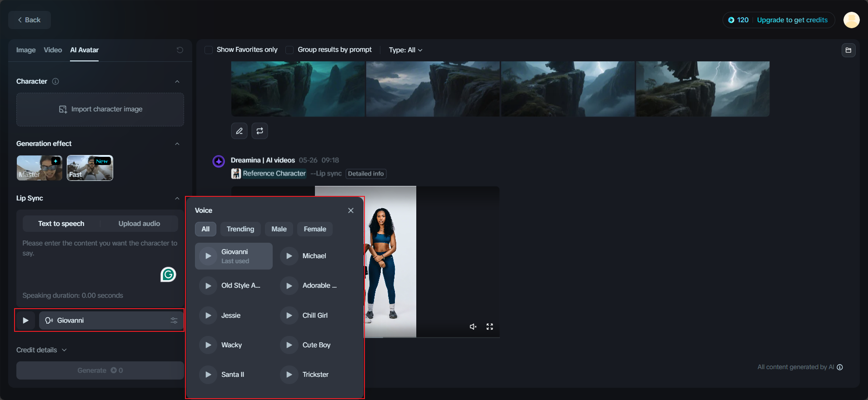Image resolution: width=868 pixels, height=400 pixels.
Task: Click the edit pencil icon under images
Action: 239,131
